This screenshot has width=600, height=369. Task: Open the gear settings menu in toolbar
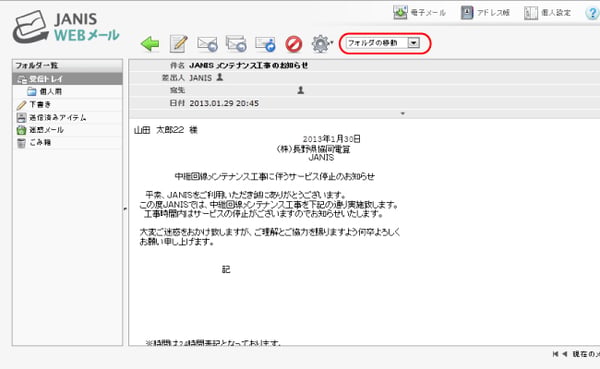(x=321, y=44)
